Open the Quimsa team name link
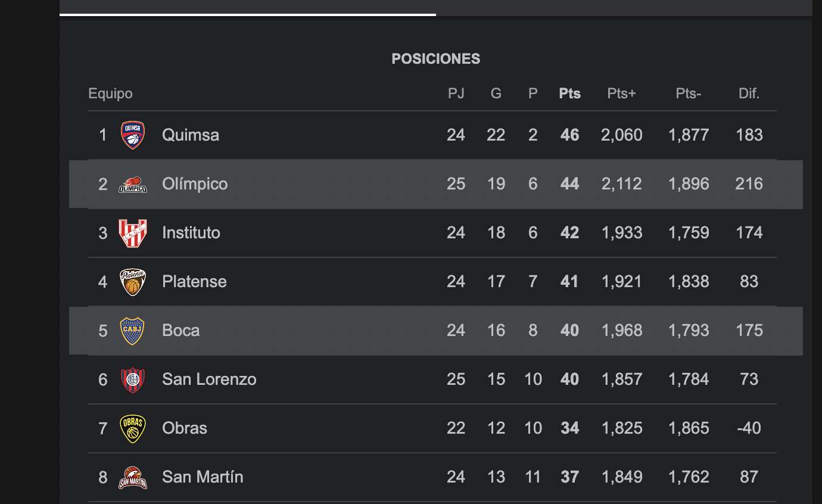The height and width of the screenshot is (504, 822). (x=191, y=135)
